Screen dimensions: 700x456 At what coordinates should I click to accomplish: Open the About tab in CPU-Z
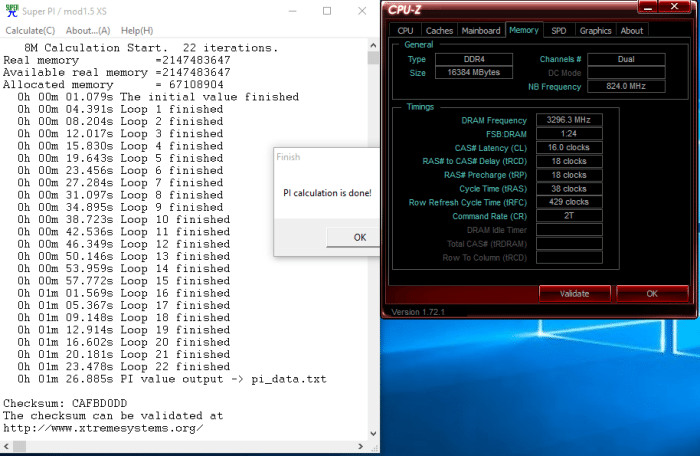(x=632, y=30)
